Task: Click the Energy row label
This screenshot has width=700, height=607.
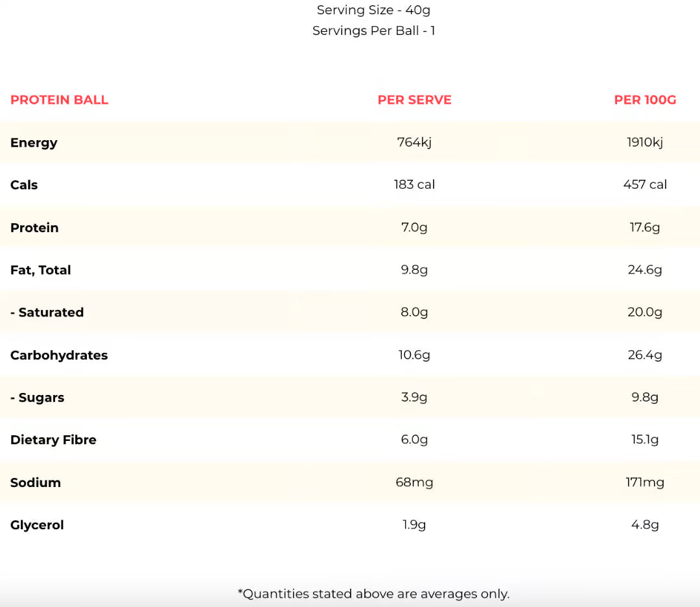Action: point(34,143)
